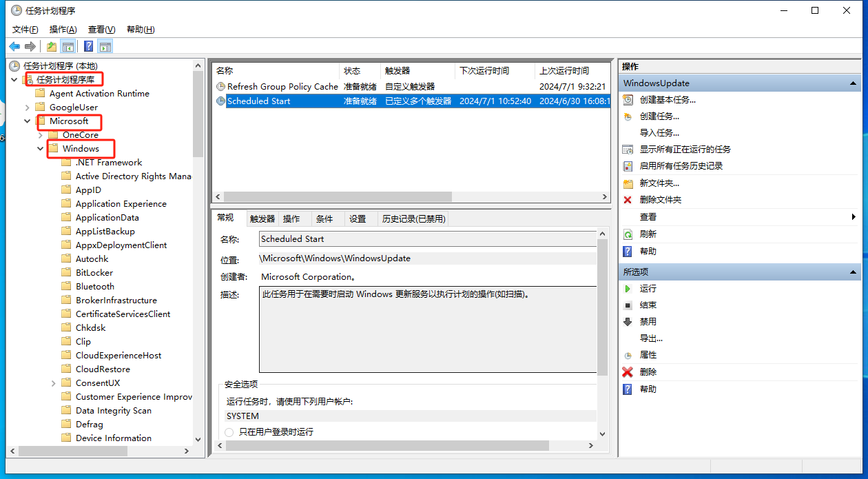Click 刷新 refresh action

[x=648, y=234]
